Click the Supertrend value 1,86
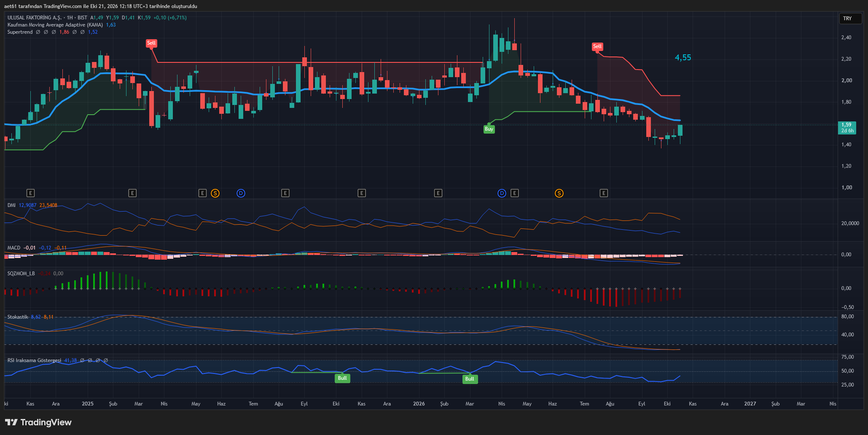The image size is (868, 435). pos(64,32)
